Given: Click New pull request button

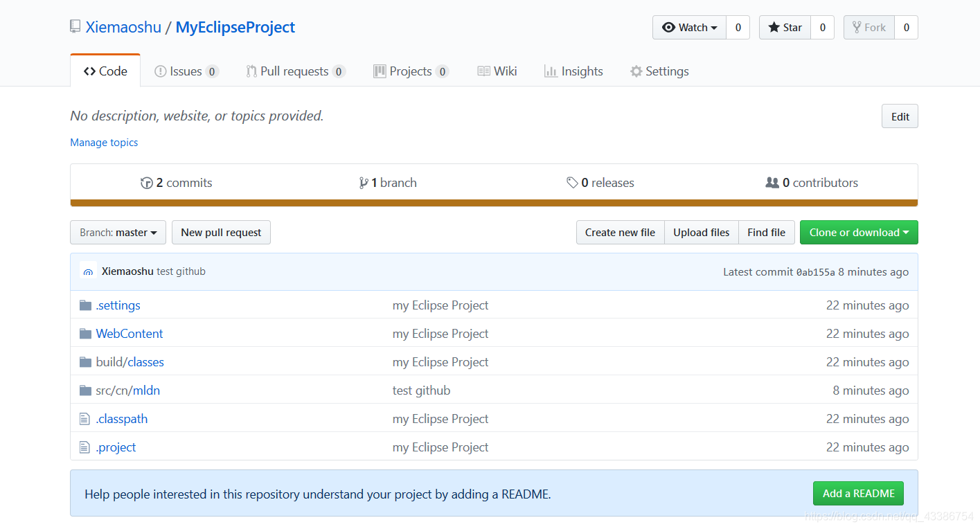Looking at the screenshot, I should [221, 233].
